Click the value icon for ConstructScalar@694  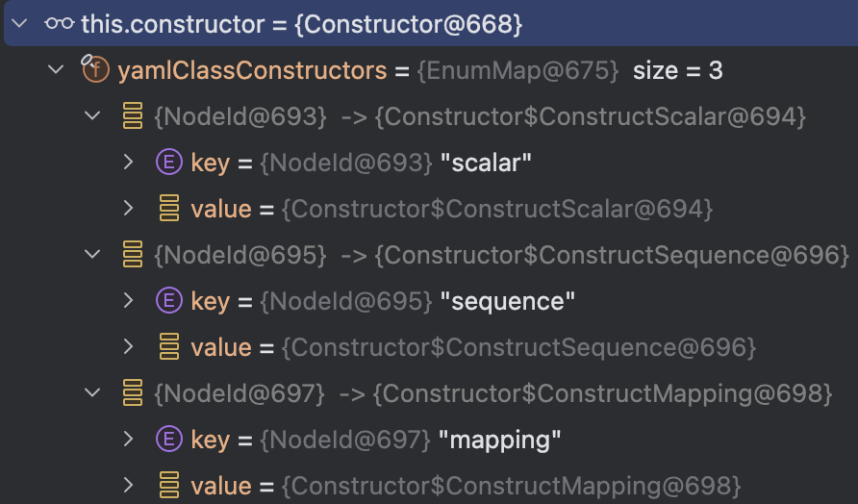(x=169, y=209)
